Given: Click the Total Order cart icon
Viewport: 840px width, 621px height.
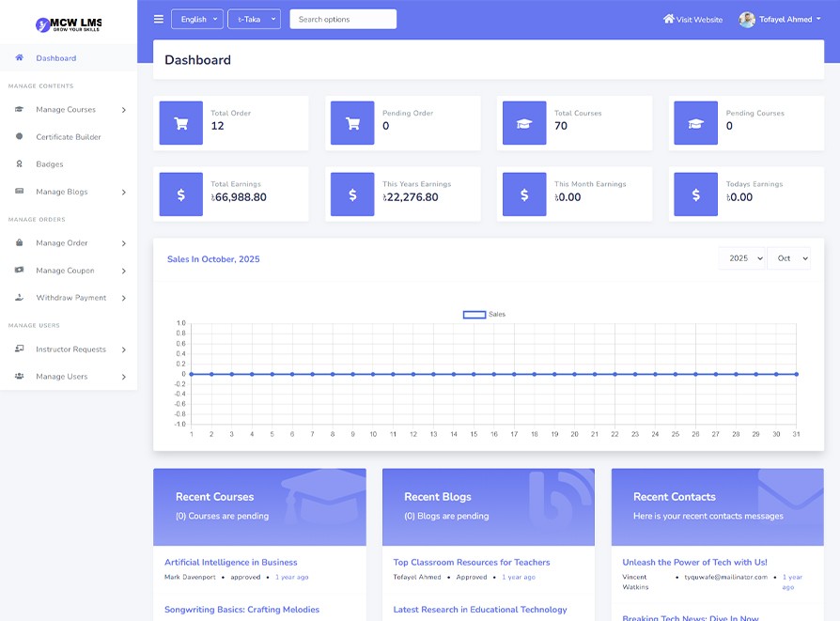Looking at the screenshot, I should click(181, 123).
